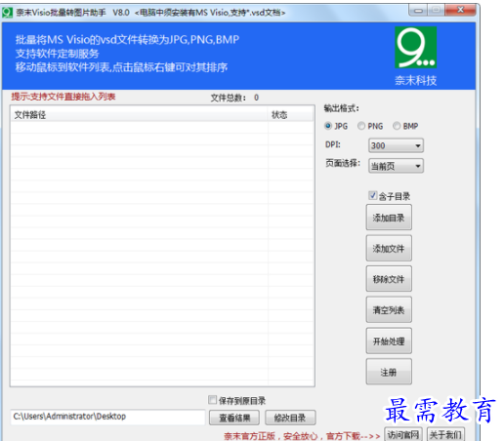This screenshot has width=504, height=441.
Task: Click the output path field showing Desktop
Action: pyautogui.click(x=107, y=417)
